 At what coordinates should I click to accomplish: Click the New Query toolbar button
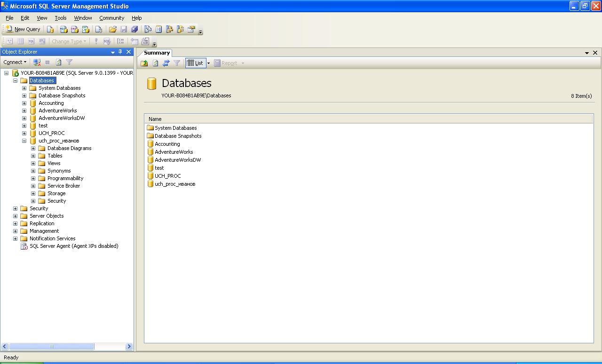click(x=23, y=29)
